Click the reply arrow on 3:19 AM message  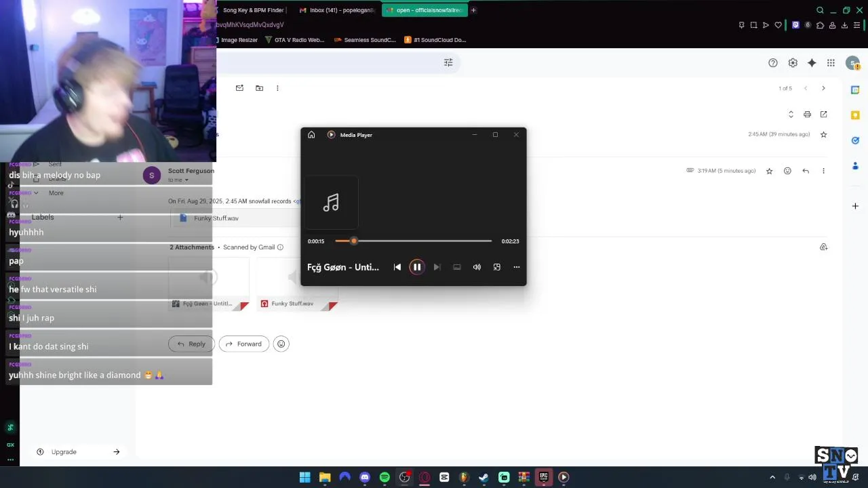806,171
